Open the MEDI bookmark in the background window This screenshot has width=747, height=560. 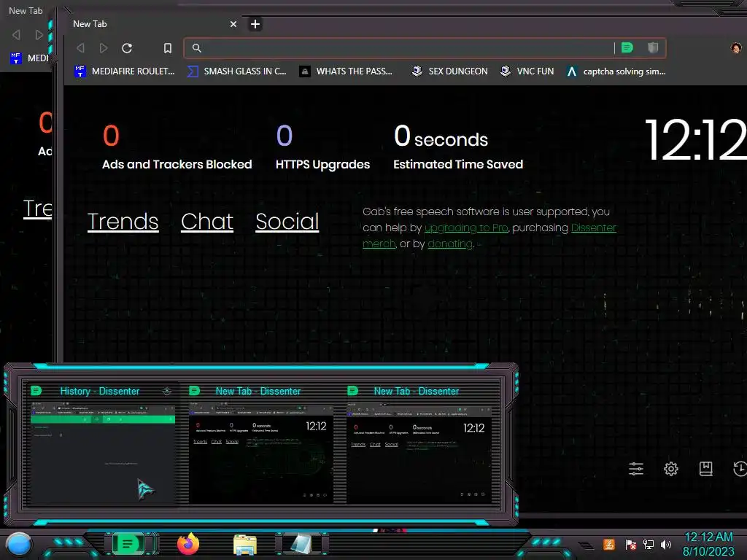(29, 58)
